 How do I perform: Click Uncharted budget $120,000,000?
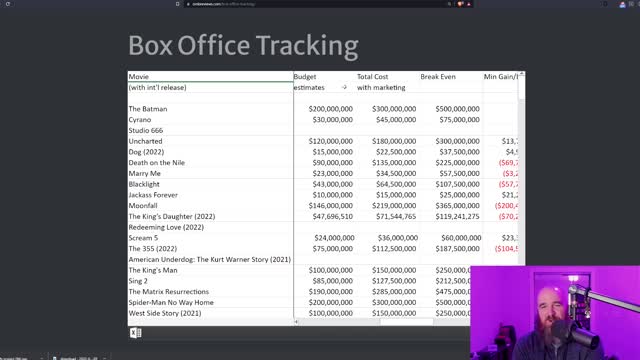click(x=331, y=141)
